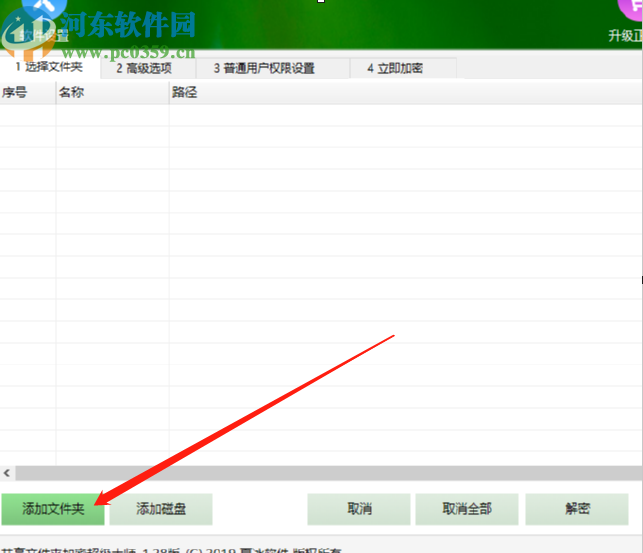Image resolution: width=643 pixels, height=553 pixels.
Task: Click the horizontal scrollbar track
Action: [329, 473]
